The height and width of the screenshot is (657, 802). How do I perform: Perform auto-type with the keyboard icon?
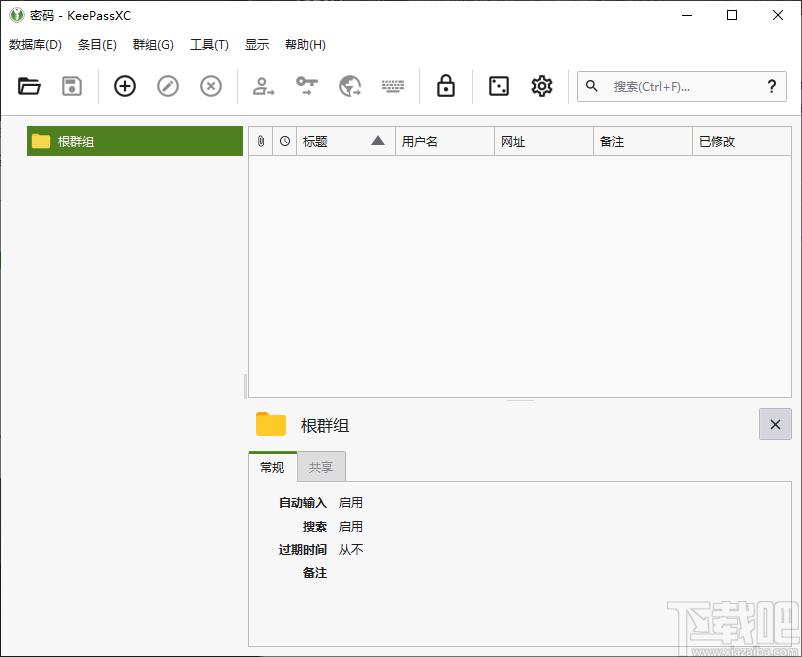(393, 86)
